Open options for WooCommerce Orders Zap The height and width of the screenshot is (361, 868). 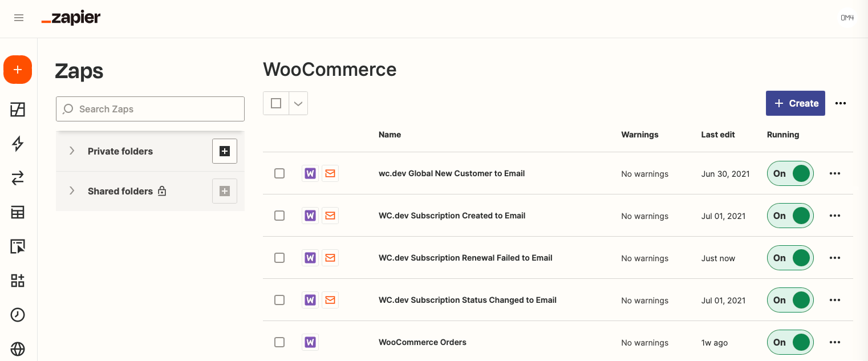coord(835,342)
